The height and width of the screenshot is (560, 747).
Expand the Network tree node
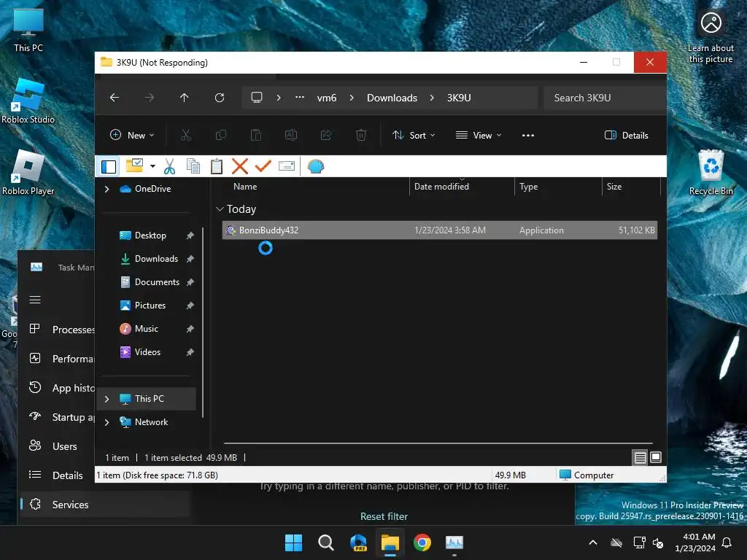[107, 422]
